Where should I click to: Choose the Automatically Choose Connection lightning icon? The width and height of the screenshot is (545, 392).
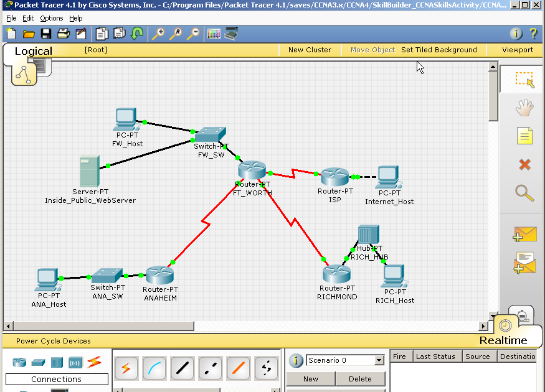tap(126, 368)
